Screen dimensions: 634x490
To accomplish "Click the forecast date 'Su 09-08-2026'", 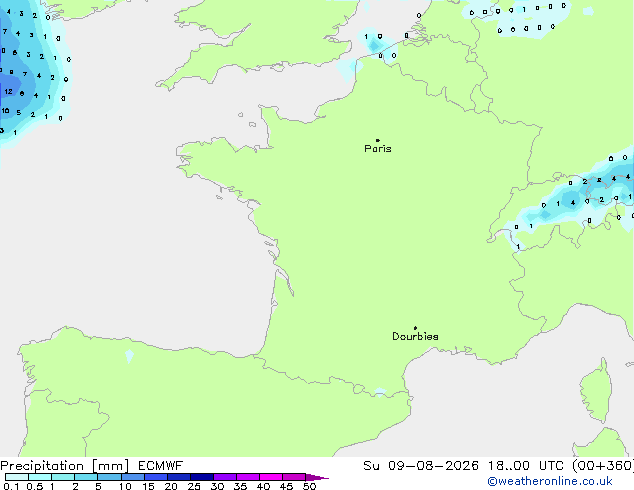I will (421, 466).
